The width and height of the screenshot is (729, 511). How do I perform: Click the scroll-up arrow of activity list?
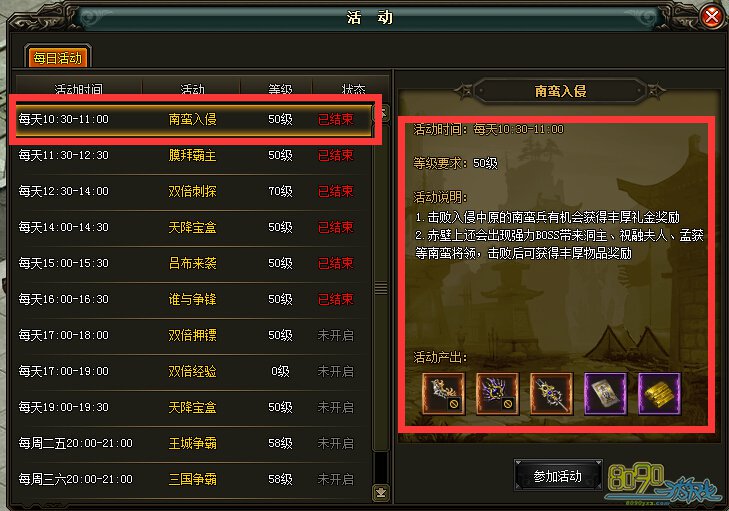(x=383, y=113)
